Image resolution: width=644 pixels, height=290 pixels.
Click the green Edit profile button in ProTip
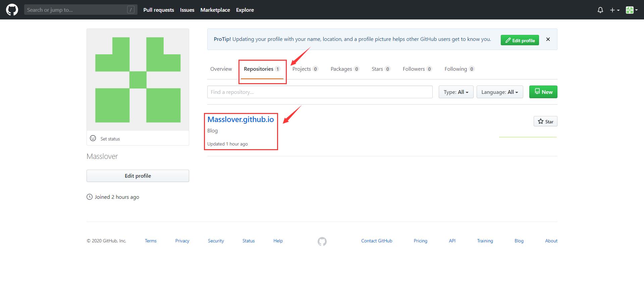[520, 40]
